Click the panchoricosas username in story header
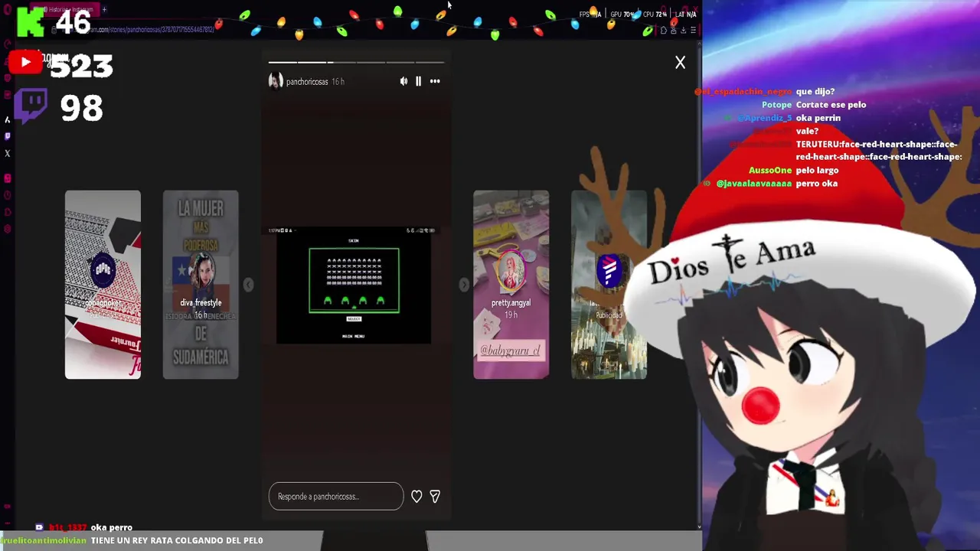The image size is (980, 551). pos(307,82)
